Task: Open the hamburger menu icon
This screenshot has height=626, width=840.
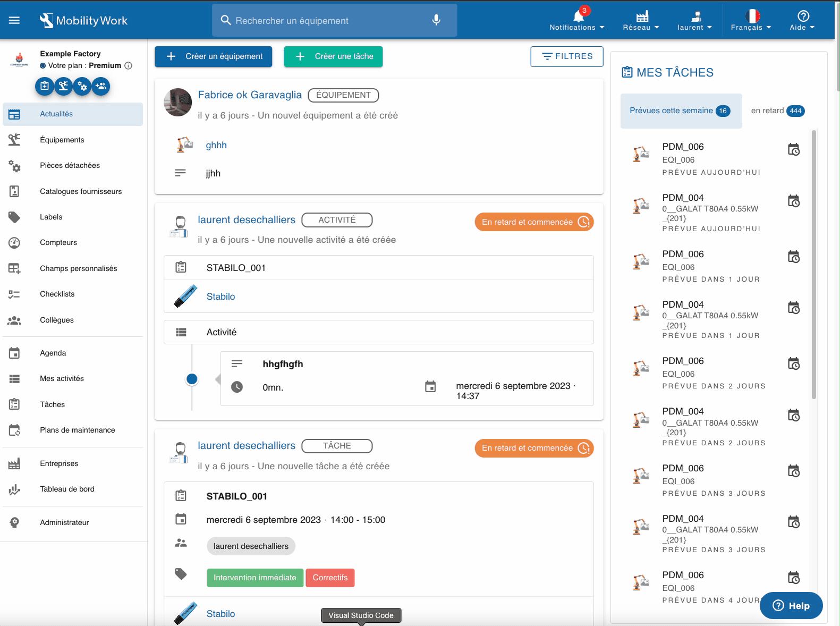Action: (14, 20)
